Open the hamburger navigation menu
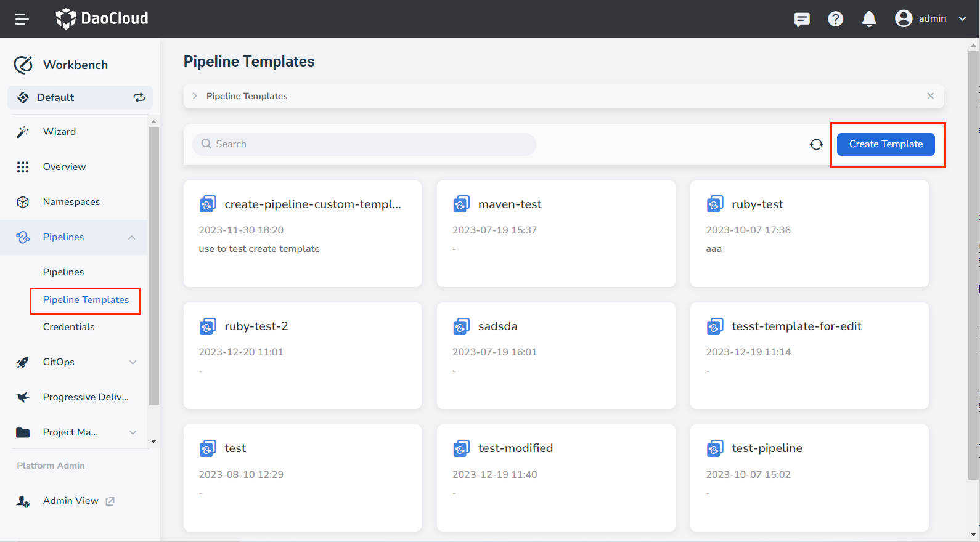Screen dimensions: 980x542 point(22,19)
